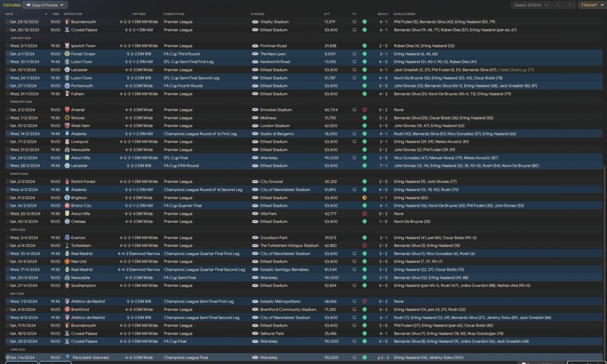Click the red loss indicator for Tottenham match
Viewport: 607px width, 364px height.
pos(364,246)
